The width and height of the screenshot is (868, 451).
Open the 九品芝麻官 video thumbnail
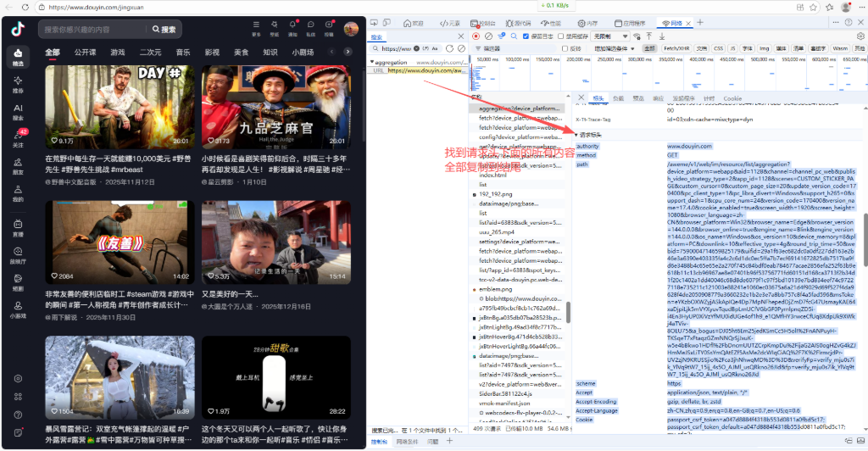point(275,107)
